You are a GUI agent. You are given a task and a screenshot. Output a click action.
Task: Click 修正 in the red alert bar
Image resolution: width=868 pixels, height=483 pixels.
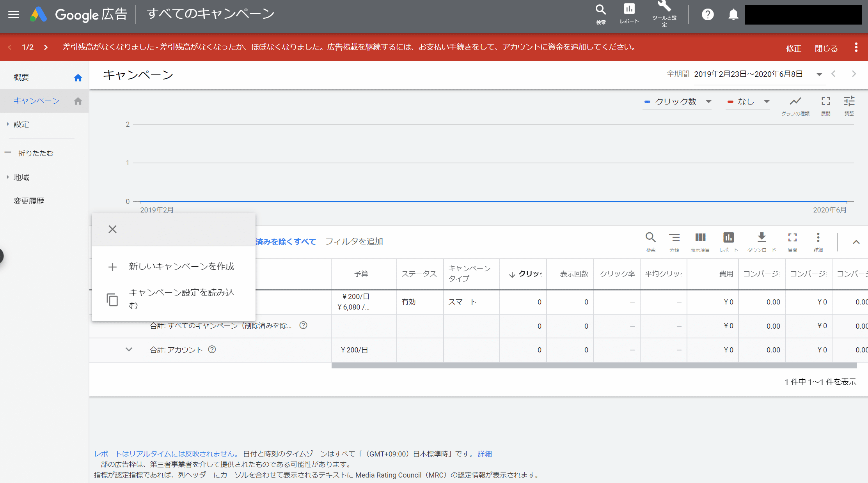tap(793, 48)
